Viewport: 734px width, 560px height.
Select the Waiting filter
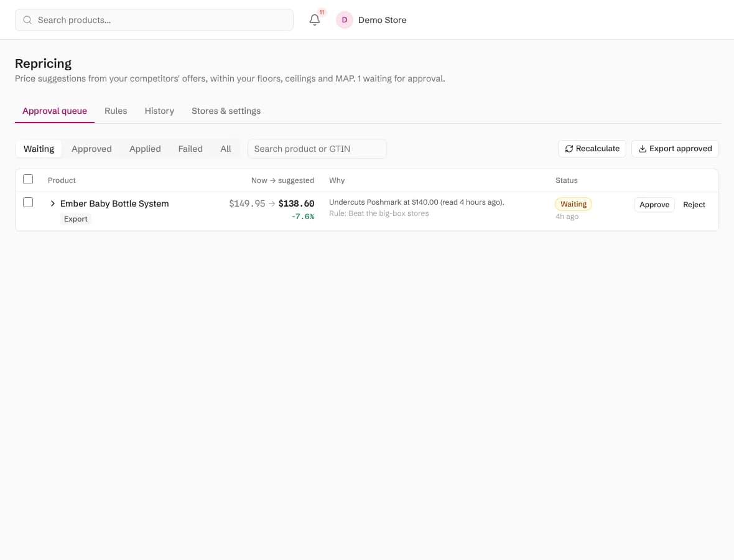pyautogui.click(x=39, y=149)
